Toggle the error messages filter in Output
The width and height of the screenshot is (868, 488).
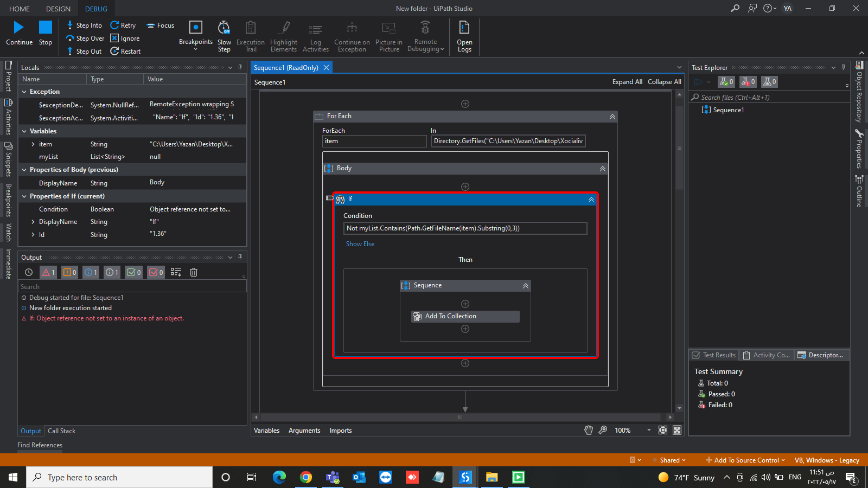click(x=48, y=272)
